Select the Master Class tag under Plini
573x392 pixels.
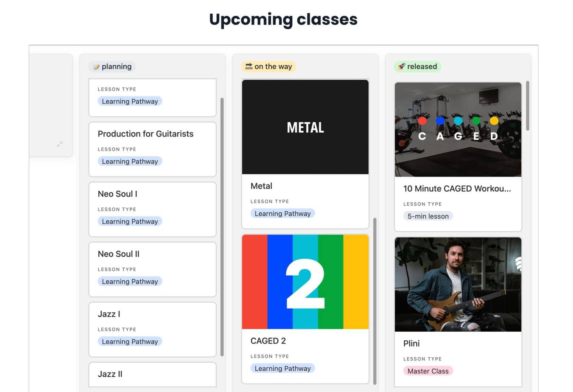428,371
